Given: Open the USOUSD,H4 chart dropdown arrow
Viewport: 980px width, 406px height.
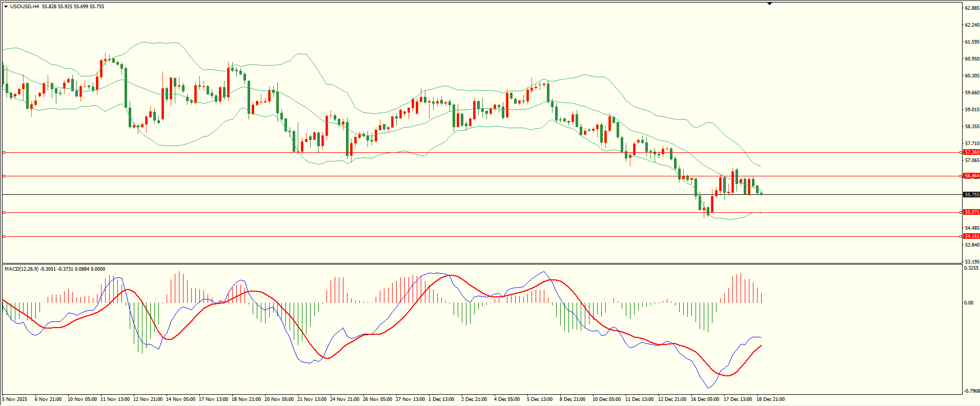Looking at the screenshot, I should click(x=6, y=7).
